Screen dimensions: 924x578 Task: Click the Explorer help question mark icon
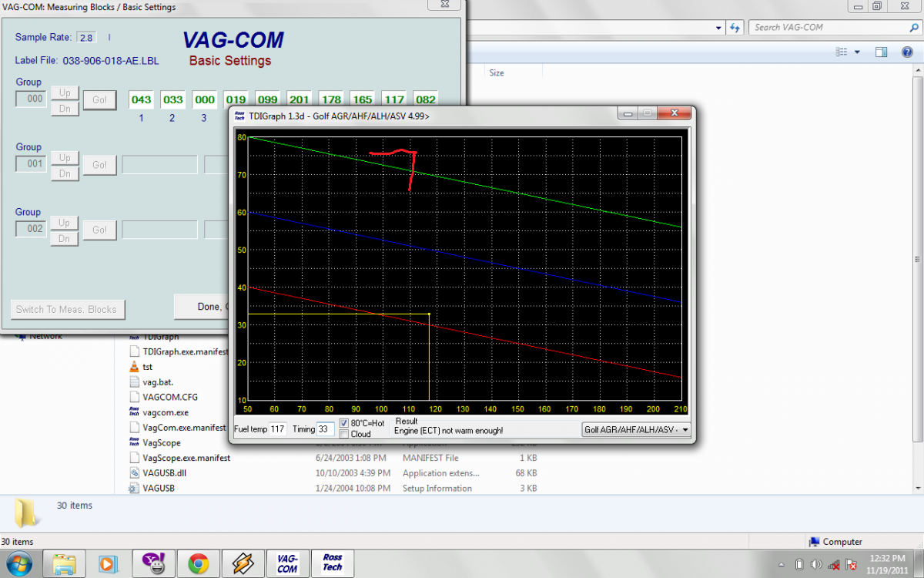[x=906, y=52]
